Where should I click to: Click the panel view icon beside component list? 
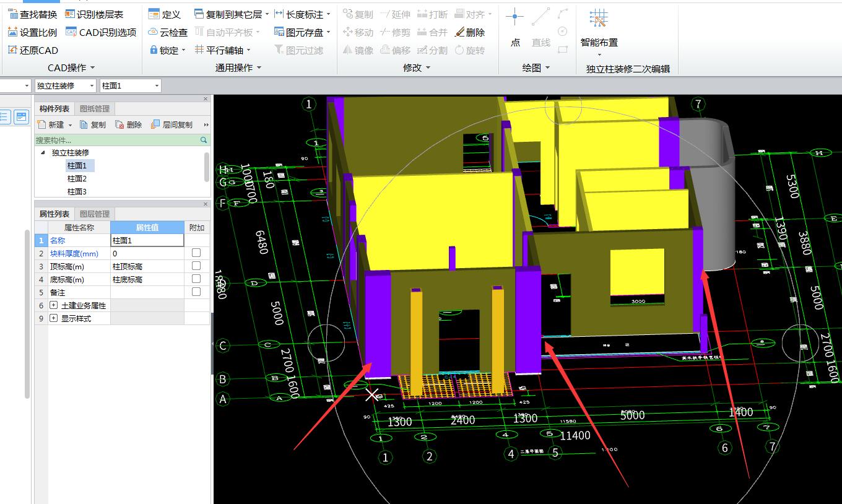pyautogui.click(x=22, y=116)
